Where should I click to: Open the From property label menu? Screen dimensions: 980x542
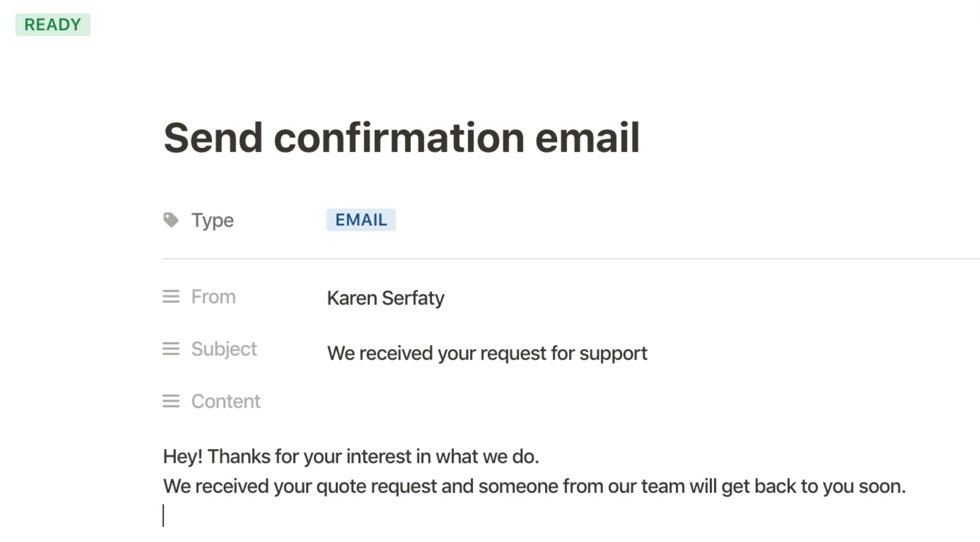[213, 296]
